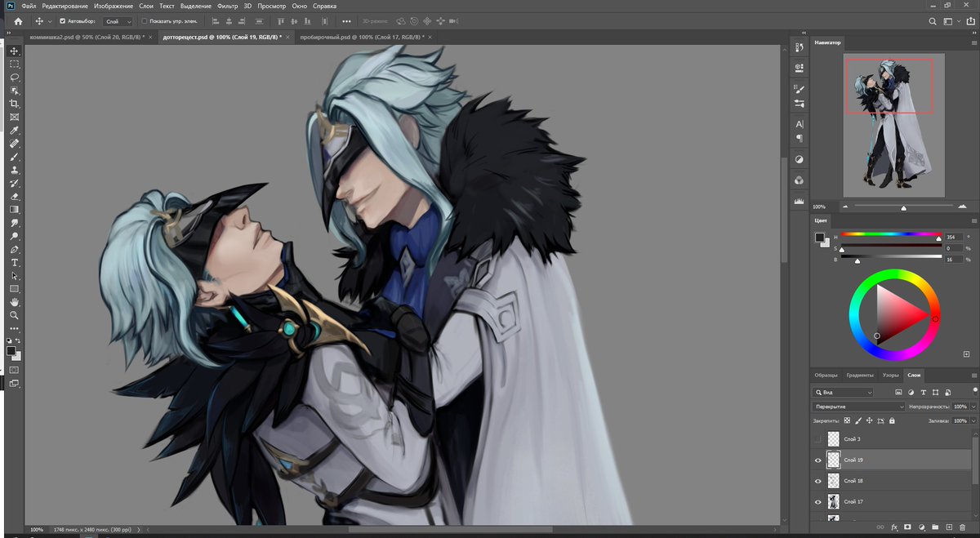
Task: Open the Layers panel options menu
Action: 973,375
